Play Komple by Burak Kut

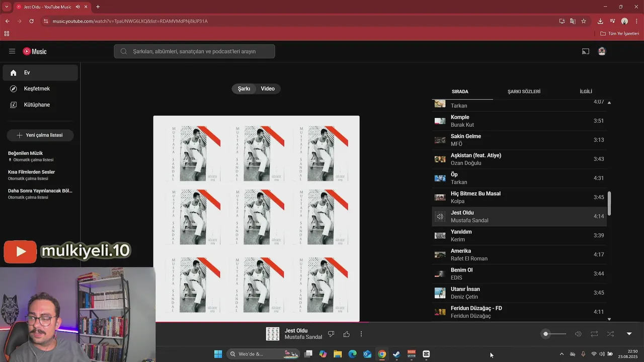tap(519, 121)
